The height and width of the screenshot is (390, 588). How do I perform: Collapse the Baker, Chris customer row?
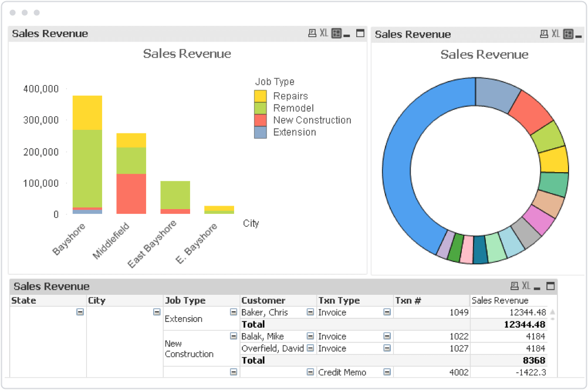(310, 312)
